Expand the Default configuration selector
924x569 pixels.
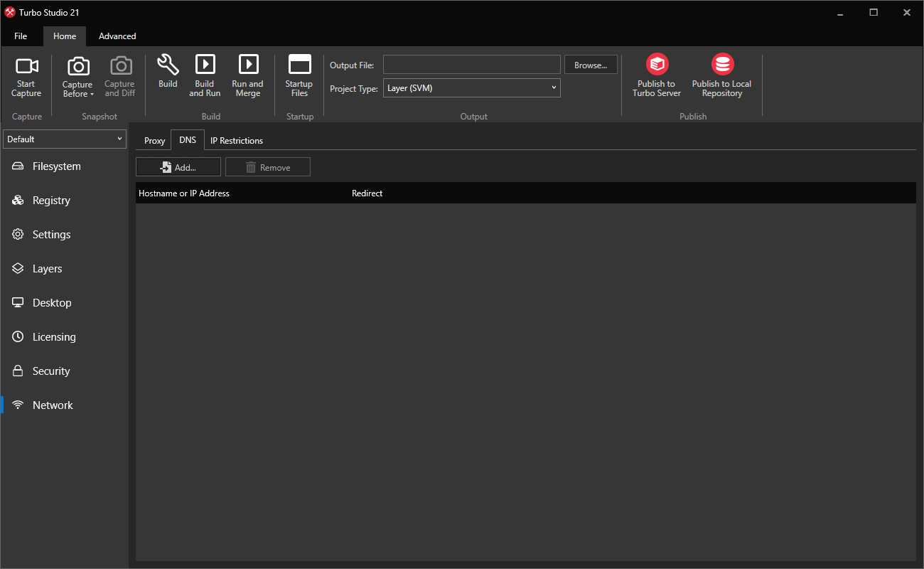pos(119,139)
